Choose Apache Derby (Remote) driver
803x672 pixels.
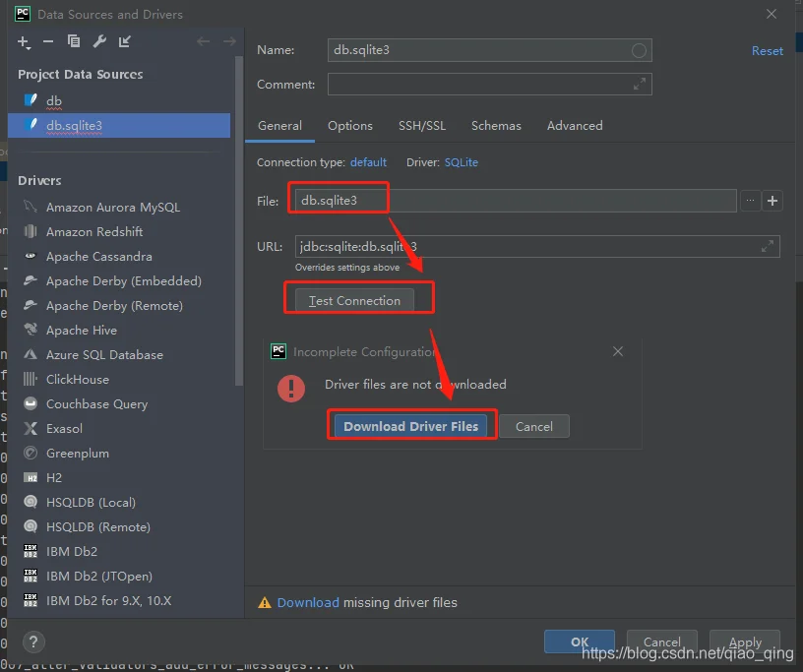[121, 305]
